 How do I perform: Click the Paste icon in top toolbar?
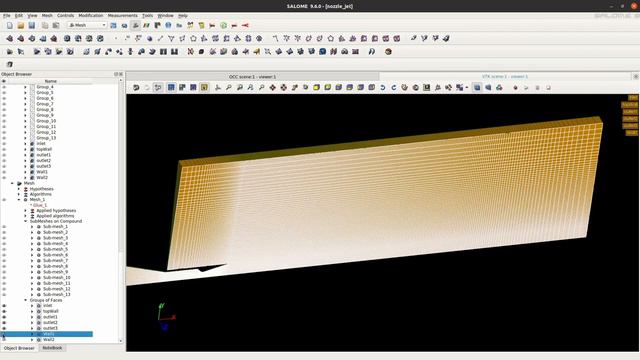(x=56, y=25)
